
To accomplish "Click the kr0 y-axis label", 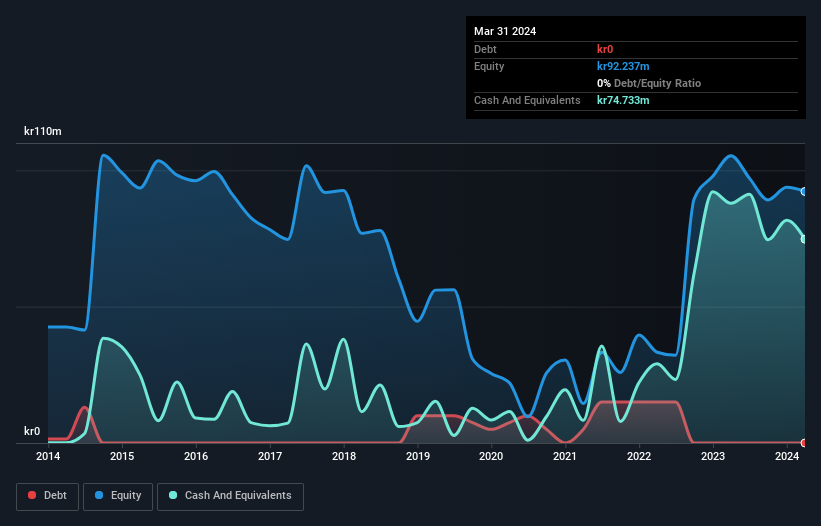I will 32,432.
